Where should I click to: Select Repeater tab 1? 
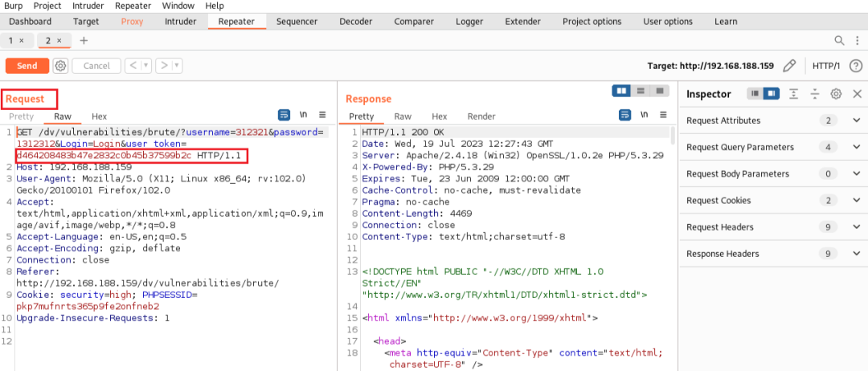[16, 40]
